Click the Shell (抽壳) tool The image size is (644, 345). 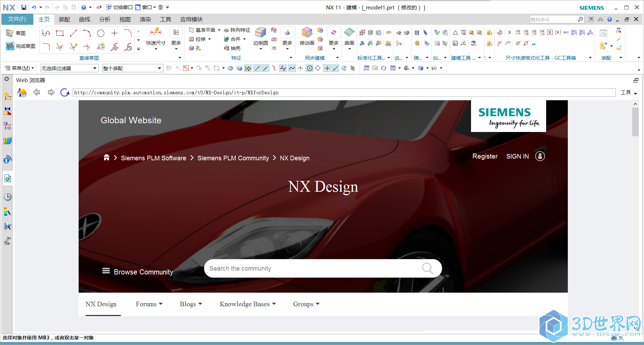click(232, 48)
